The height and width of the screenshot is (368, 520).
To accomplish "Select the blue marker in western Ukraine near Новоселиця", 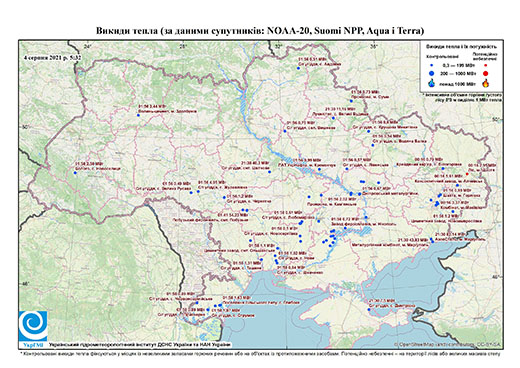I will click(x=75, y=172).
